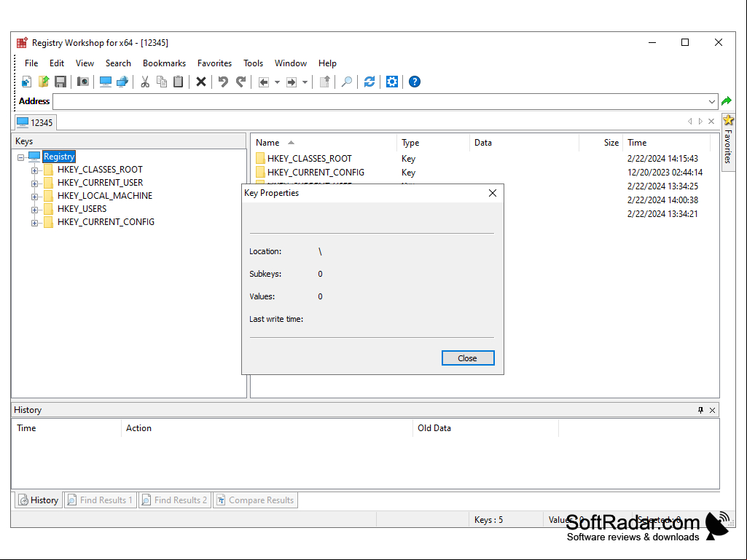Open the Back history dropdown arrow

(x=277, y=82)
